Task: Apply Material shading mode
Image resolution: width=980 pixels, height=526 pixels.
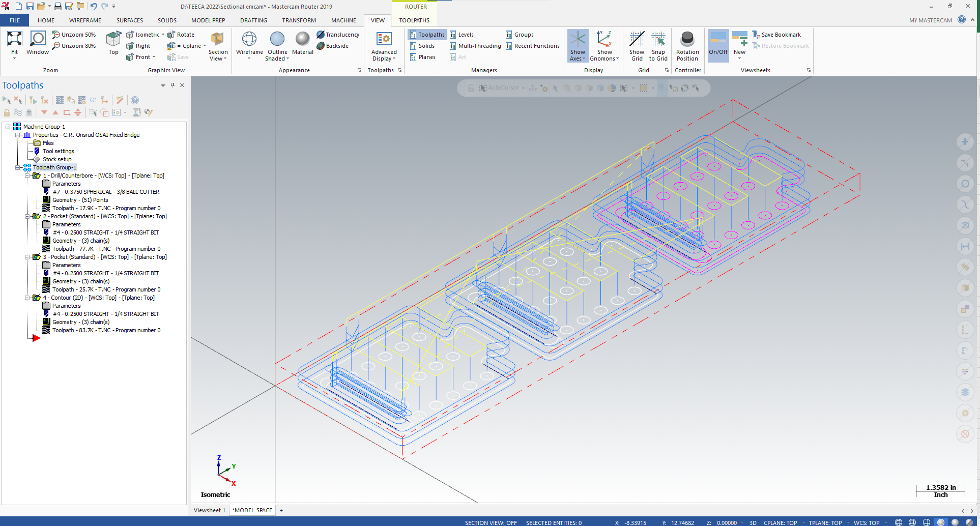Action: coord(303,43)
